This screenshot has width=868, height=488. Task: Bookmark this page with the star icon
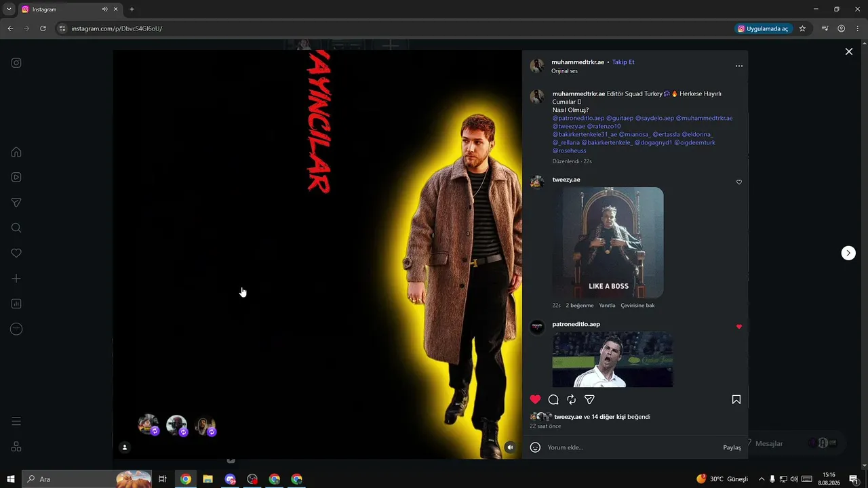tap(802, 28)
